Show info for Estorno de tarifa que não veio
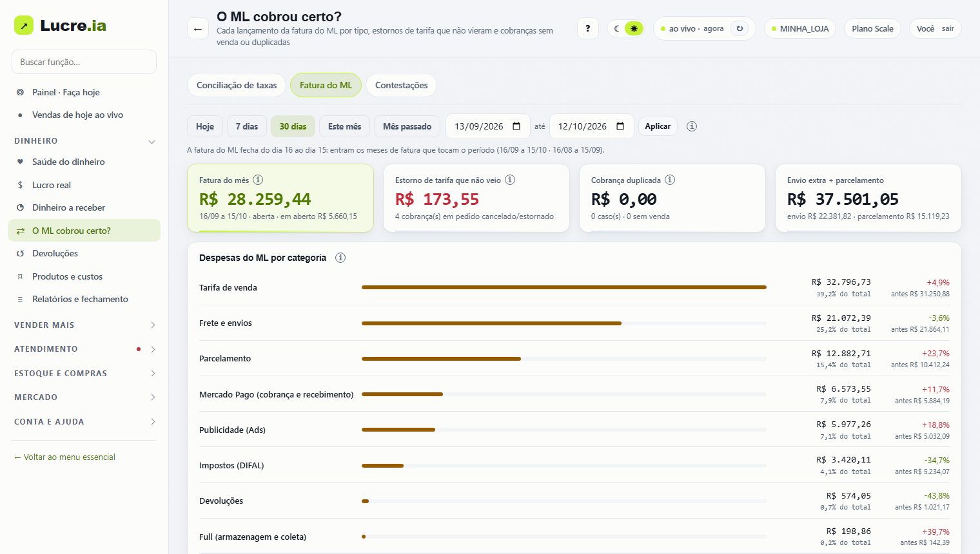980x554 pixels. [510, 180]
